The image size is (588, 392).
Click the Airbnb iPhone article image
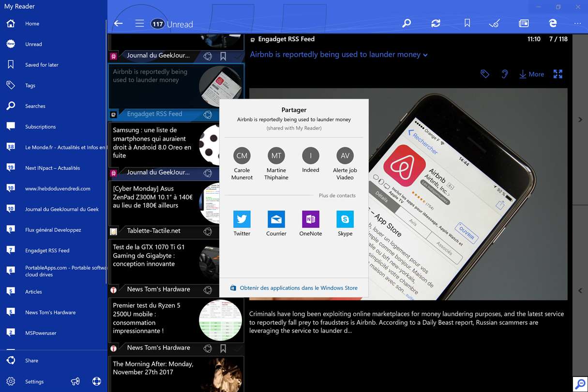[x=408, y=194]
